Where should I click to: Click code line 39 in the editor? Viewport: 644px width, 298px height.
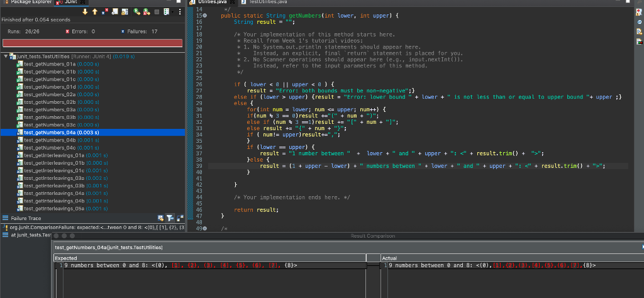[418, 166]
